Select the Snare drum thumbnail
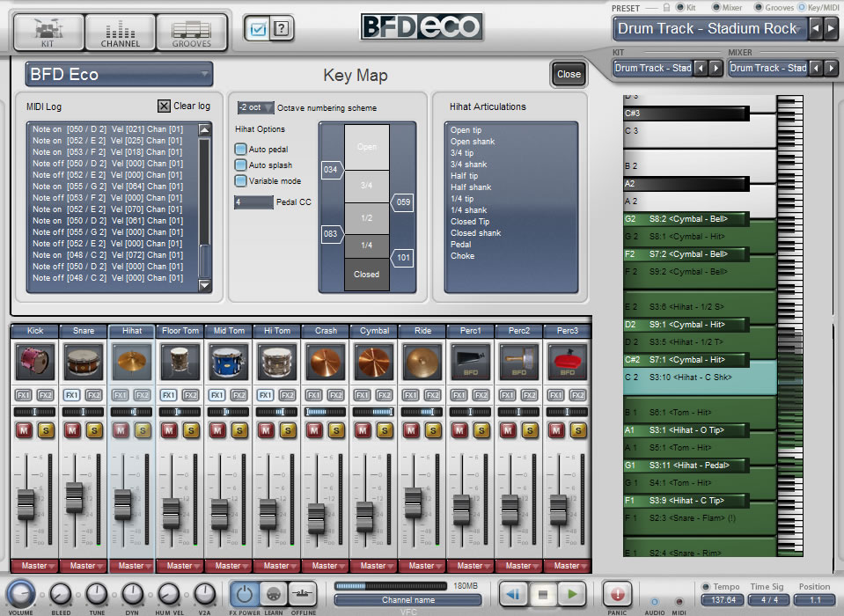Screen dimensions: 844x616 84,362
